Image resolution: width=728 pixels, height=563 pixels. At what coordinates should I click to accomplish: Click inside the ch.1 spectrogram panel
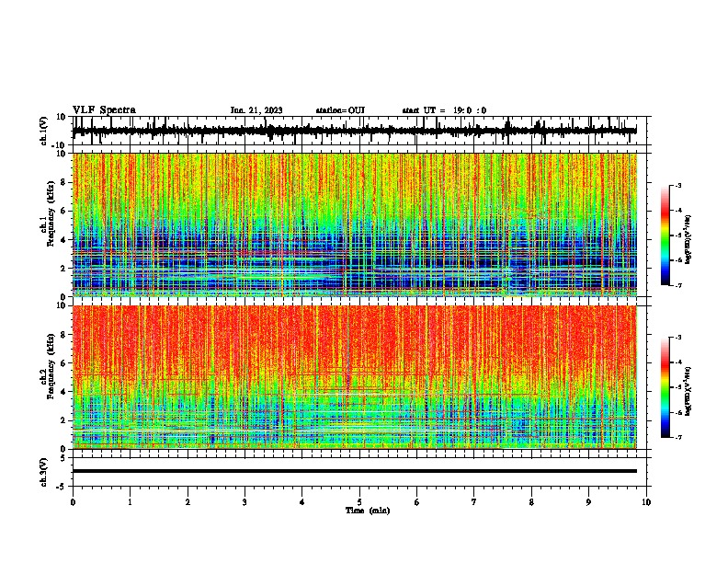point(354,224)
